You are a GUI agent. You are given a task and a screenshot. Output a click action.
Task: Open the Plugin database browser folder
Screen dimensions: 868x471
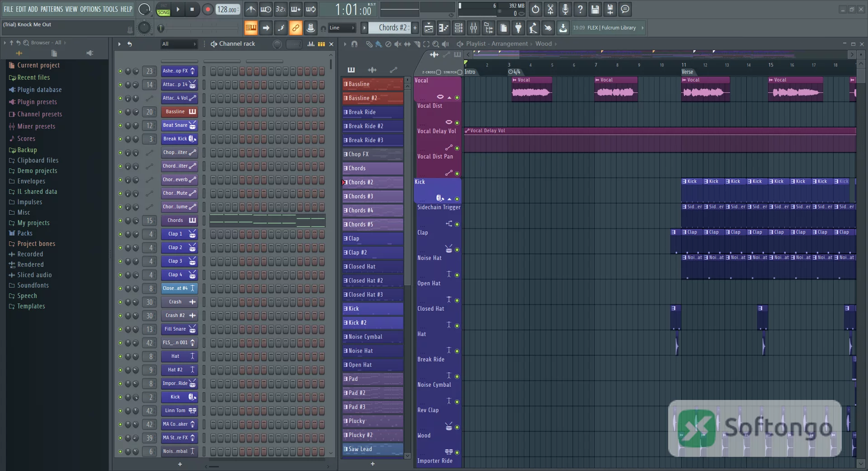click(39, 90)
